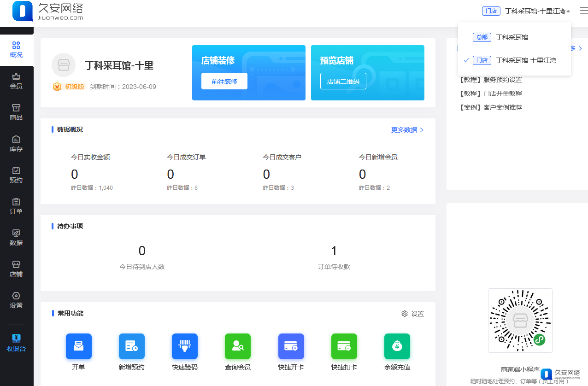The height and width of the screenshot is (386, 588).
Task: Collapse the store switcher dropdown in the header
Action: 526,11
